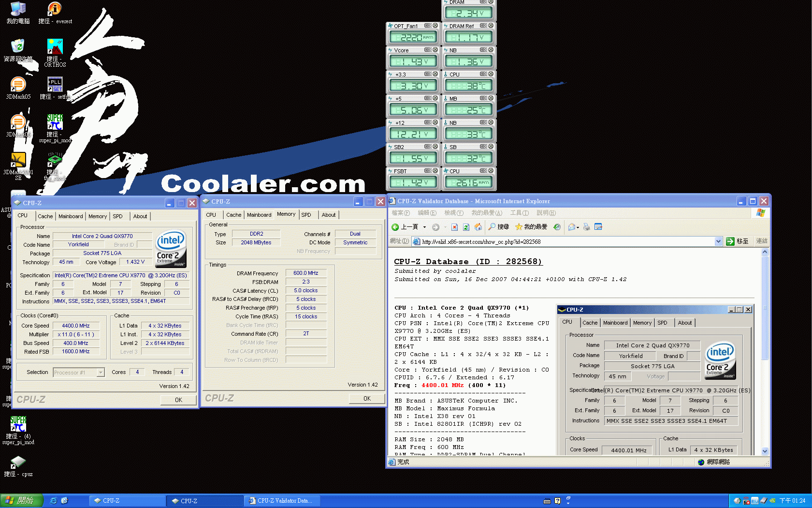Select the Recycle Bin (資源回收筒) desktop icon

coord(18,51)
